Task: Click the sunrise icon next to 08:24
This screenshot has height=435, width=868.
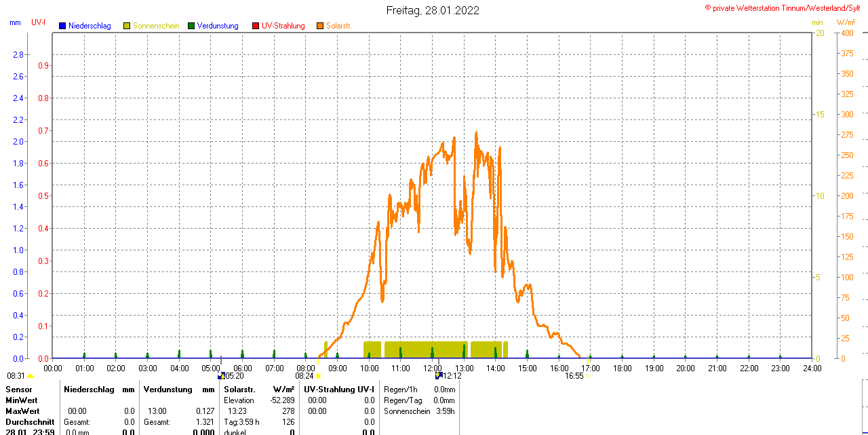Action: 318,376
